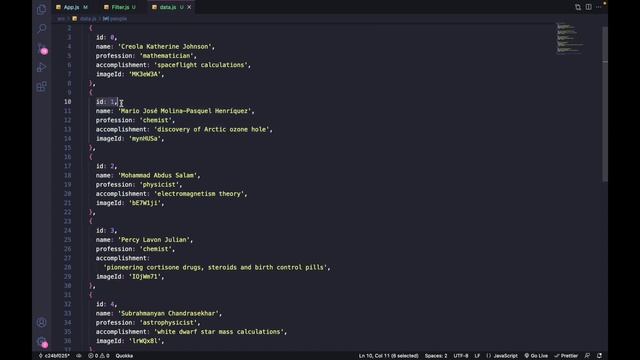Click 'white dwarf star mass calculations'
The height and width of the screenshot is (360, 640).
pos(219,332)
